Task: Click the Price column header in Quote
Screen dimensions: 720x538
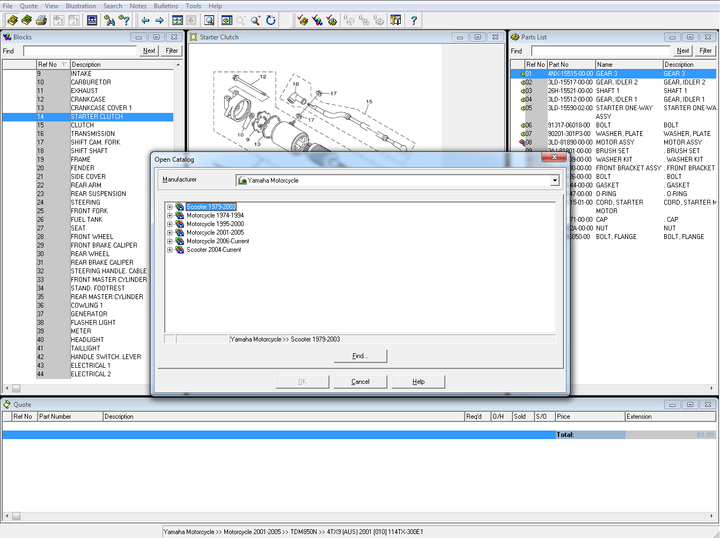Action: (x=590, y=416)
